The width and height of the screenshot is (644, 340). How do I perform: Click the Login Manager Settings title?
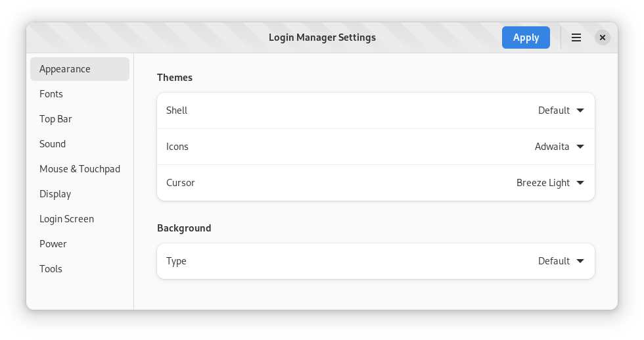coord(322,37)
